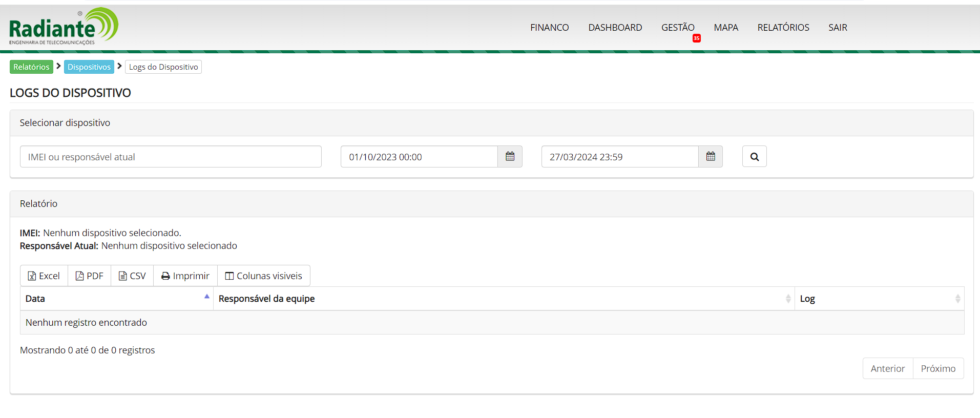Screen dimensions: 980x418
Task: Click the red GESTÃO notification badge
Action: pos(696,38)
